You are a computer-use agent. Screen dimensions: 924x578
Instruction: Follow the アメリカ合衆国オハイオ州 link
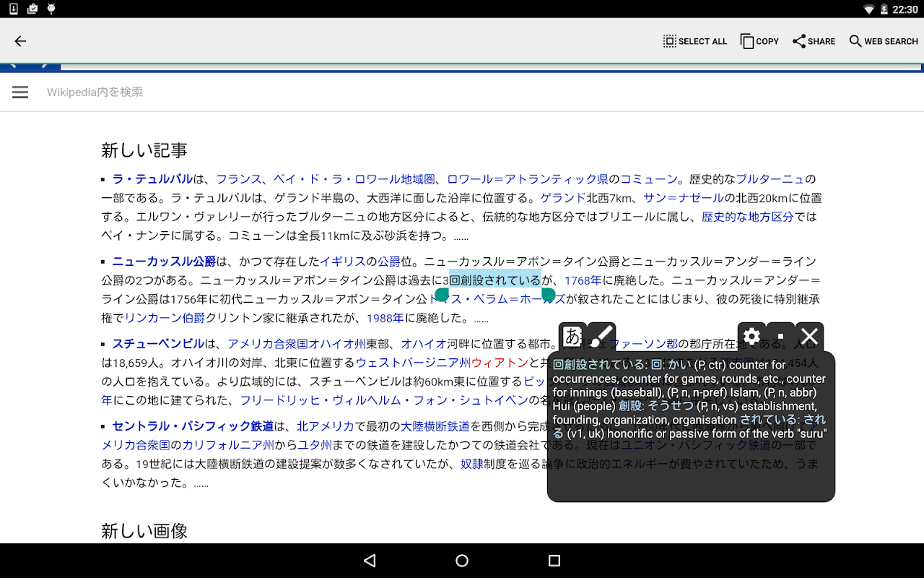297,344
